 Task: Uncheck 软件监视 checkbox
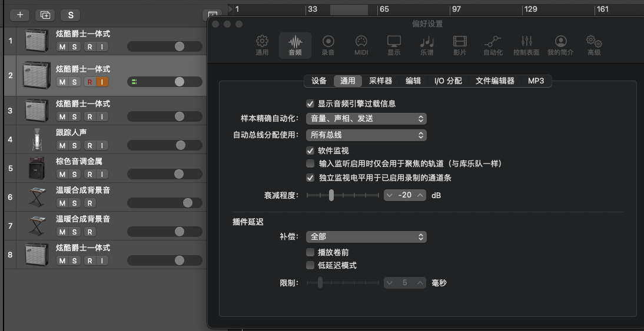point(310,151)
